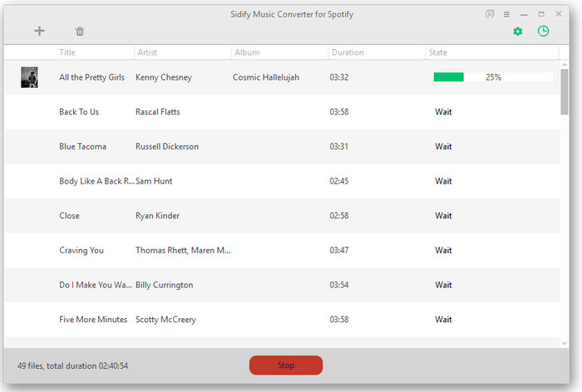Image resolution: width=582 pixels, height=392 pixels.
Task: Click the plus icon to add songs
Action: tap(39, 32)
